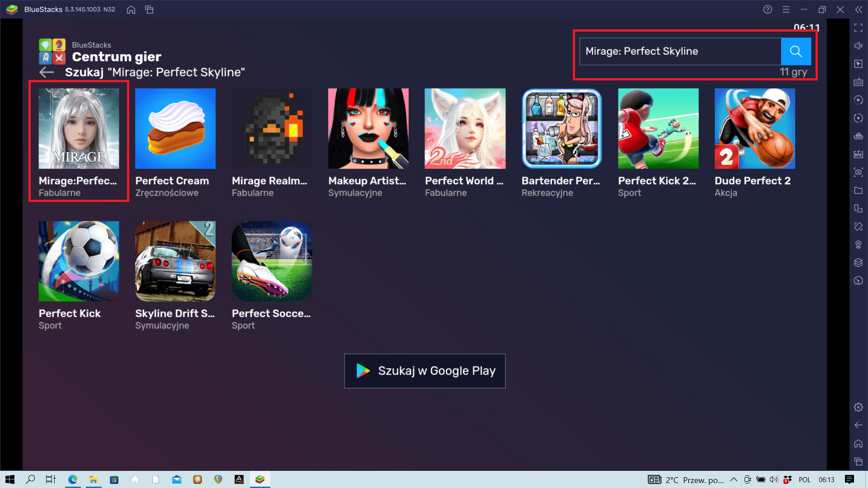Click the Rekreacyjne category label

[547, 193]
